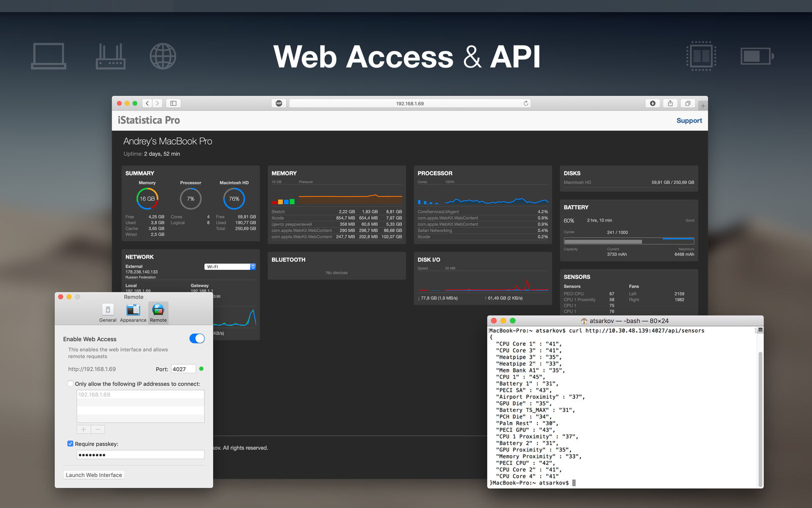Screen dimensions: 812x508
Task: Open Safari downloads button
Action: (x=653, y=103)
